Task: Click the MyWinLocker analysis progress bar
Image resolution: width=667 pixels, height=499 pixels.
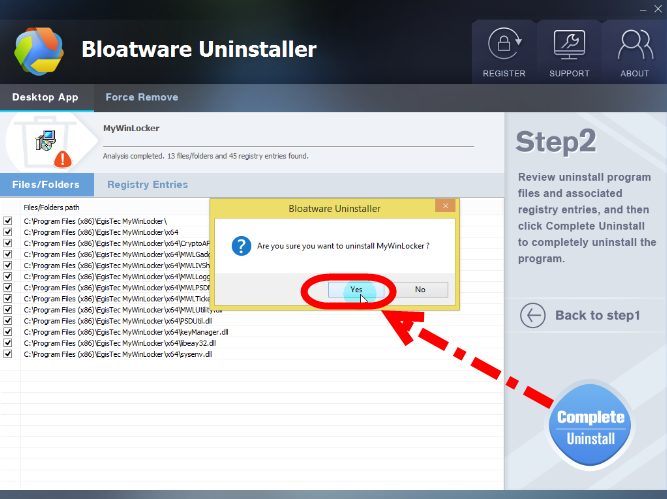Action: pos(288,146)
